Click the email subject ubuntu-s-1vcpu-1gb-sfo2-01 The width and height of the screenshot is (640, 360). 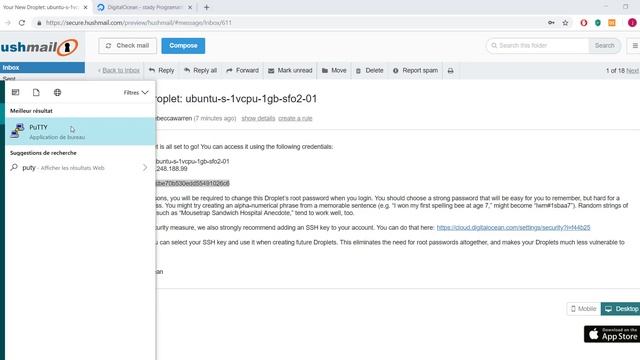[251, 99]
